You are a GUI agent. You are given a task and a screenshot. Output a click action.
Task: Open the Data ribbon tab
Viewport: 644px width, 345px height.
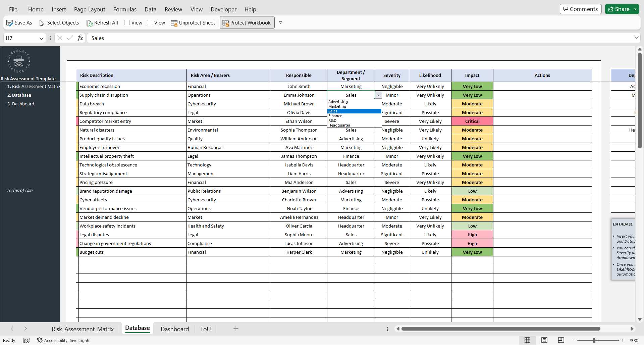point(150,9)
